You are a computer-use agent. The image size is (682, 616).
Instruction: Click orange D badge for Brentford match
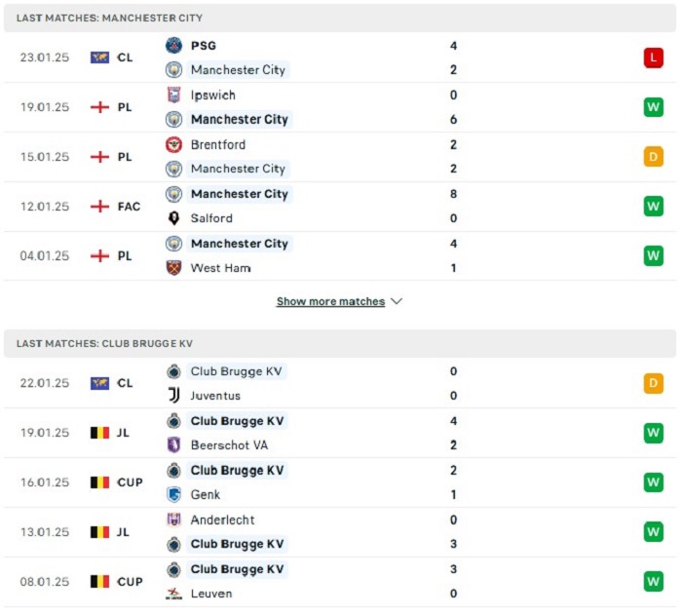tap(654, 157)
